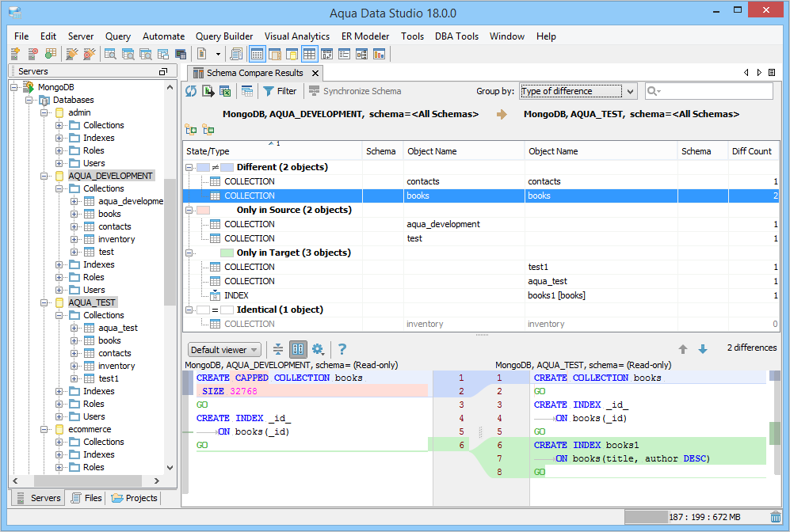
Task: Open diff viewer settings gear
Action: (x=318, y=349)
